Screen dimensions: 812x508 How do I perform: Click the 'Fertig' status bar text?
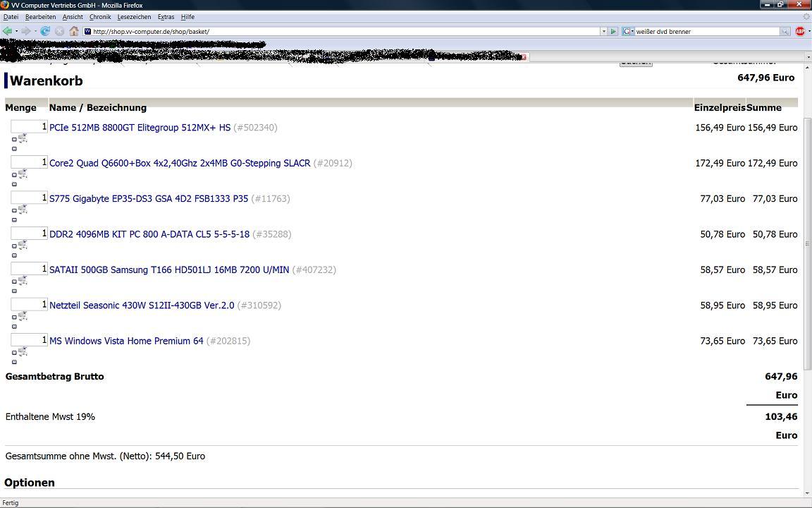(x=11, y=503)
